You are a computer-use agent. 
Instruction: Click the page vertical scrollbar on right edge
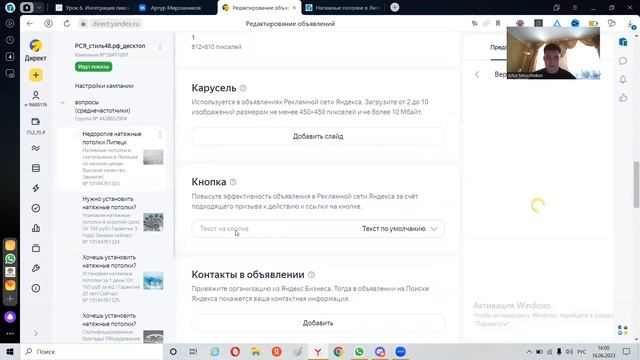click(636, 184)
